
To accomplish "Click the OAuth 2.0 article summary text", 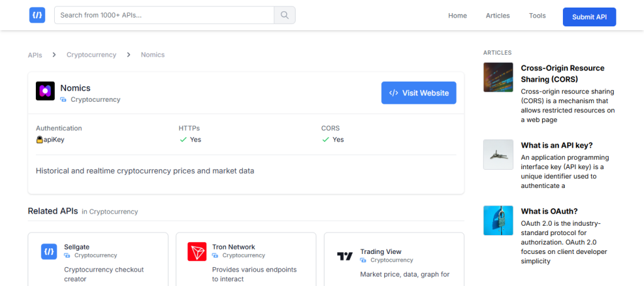I will point(564,242).
